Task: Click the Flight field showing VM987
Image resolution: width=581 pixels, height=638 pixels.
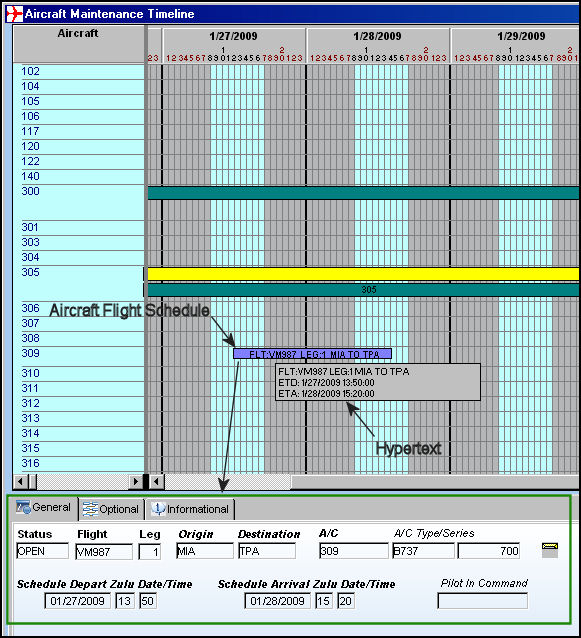Action: [104, 552]
